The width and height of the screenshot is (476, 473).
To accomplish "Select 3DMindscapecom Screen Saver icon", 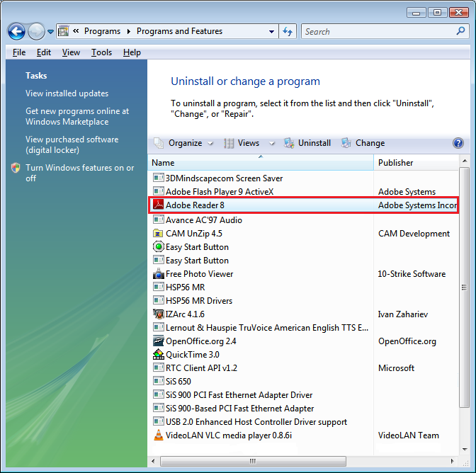I will click(x=158, y=178).
